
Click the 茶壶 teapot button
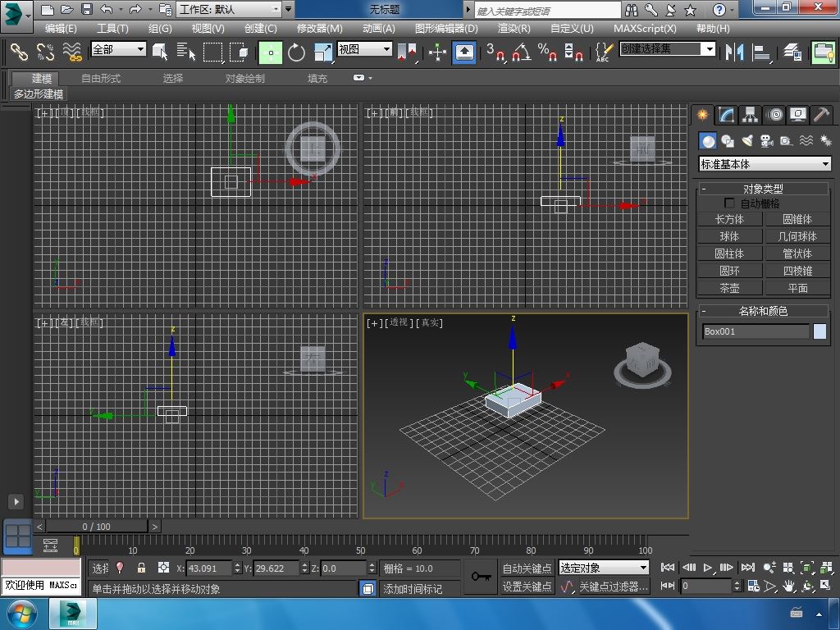click(x=729, y=288)
